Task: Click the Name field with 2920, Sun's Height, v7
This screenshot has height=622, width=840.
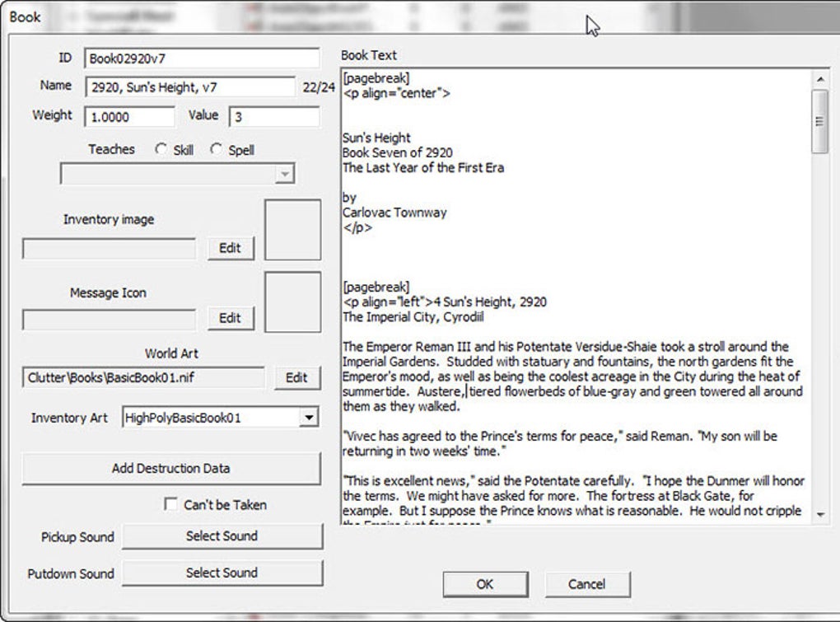Action: (190, 87)
